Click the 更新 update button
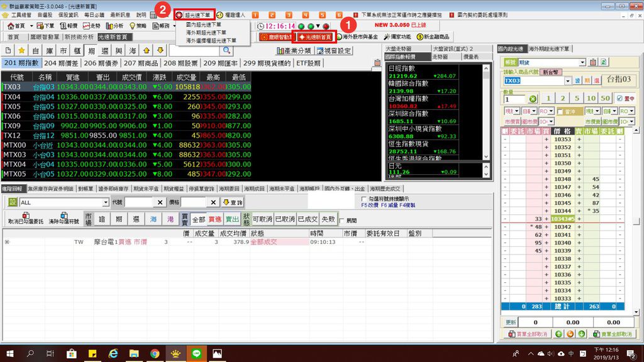This screenshot has height=362, width=644. [511, 322]
